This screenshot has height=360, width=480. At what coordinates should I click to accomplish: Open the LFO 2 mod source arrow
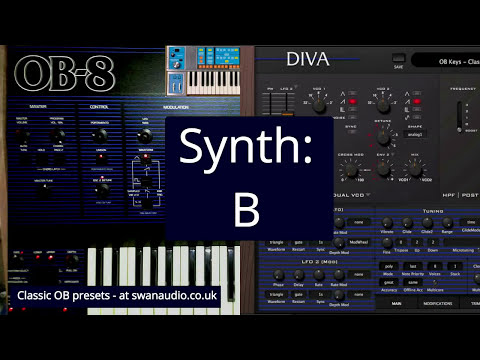[x=295, y=87]
